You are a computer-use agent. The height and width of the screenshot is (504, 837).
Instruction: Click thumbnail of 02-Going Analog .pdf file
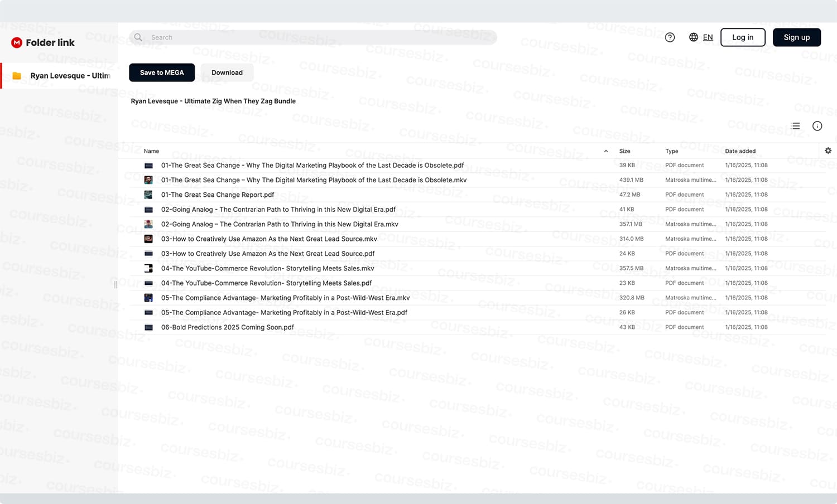point(148,210)
